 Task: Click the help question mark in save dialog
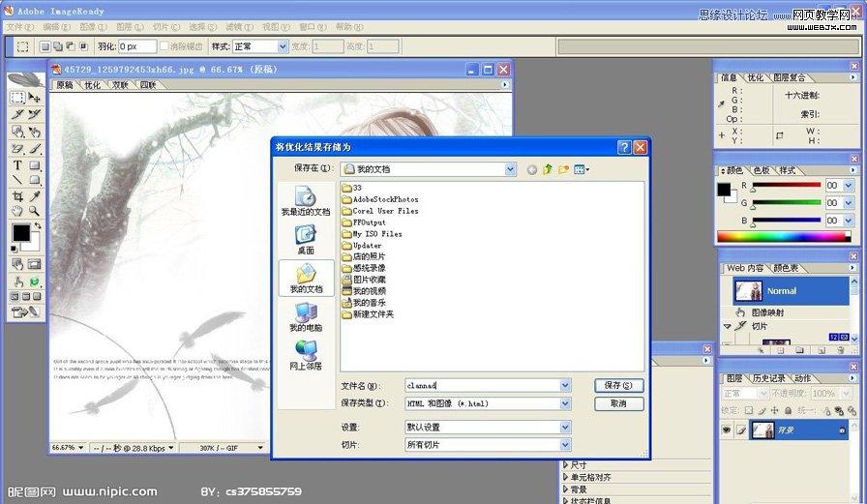[x=624, y=147]
